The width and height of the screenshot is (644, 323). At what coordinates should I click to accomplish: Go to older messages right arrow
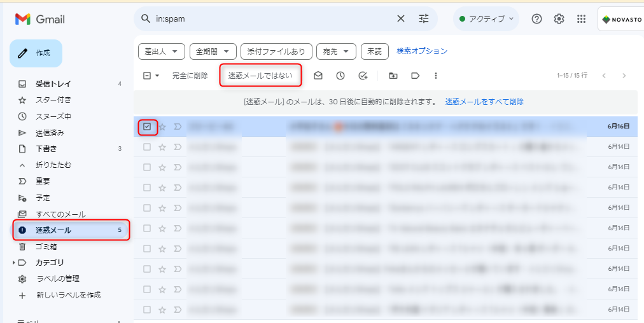pos(624,76)
